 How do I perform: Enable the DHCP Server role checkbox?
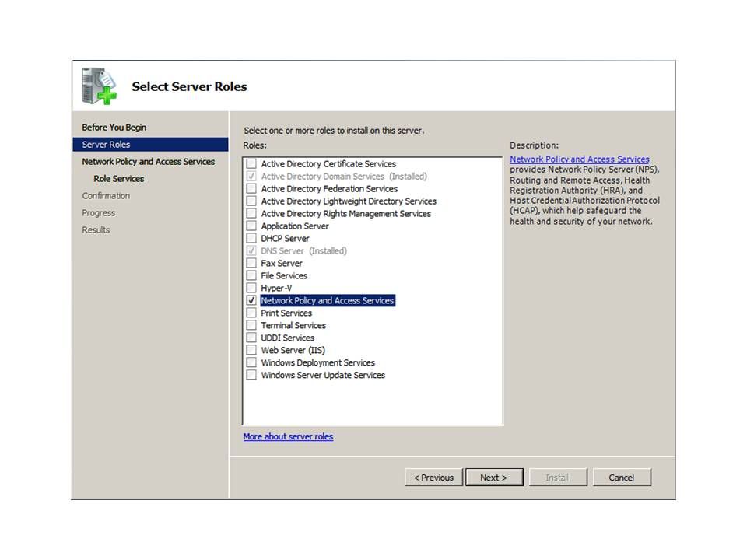pos(251,238)
